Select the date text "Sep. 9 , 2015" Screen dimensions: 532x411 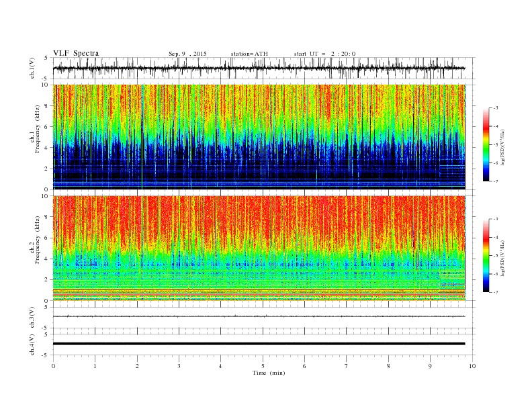click(187, 54)
